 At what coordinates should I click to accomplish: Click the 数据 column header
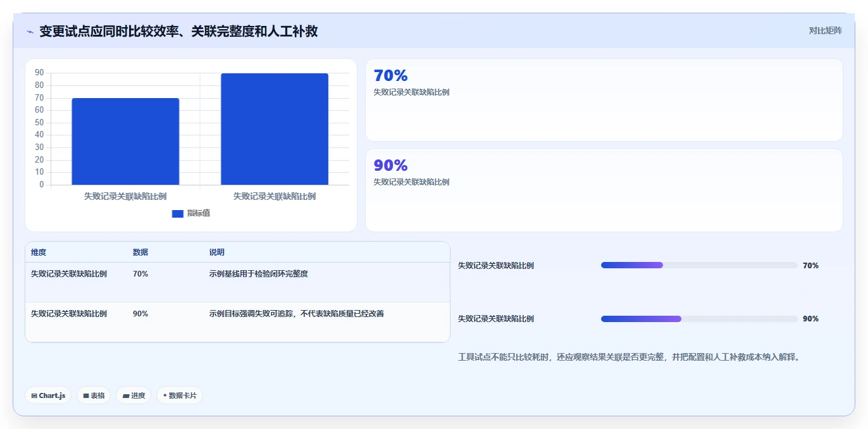tap(140, 252)
